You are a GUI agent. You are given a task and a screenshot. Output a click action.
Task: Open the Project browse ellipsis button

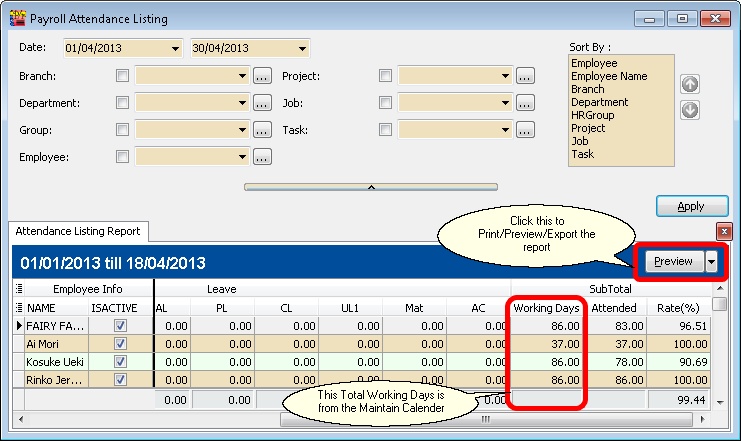point(525,75)
